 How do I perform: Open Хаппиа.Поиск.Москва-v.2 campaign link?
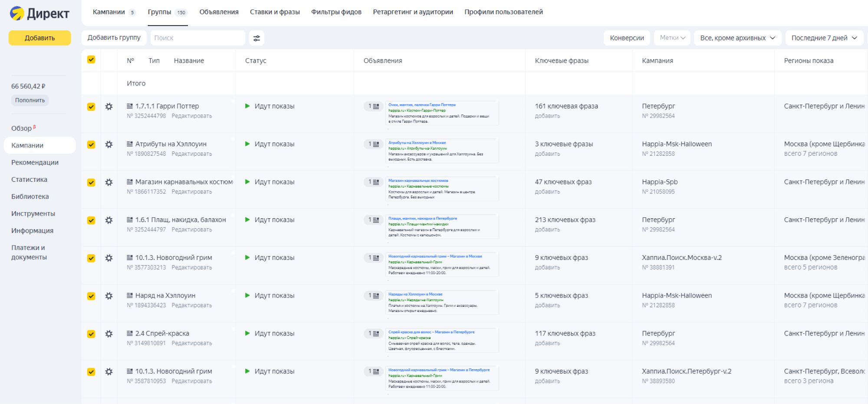tap(682, 258)
